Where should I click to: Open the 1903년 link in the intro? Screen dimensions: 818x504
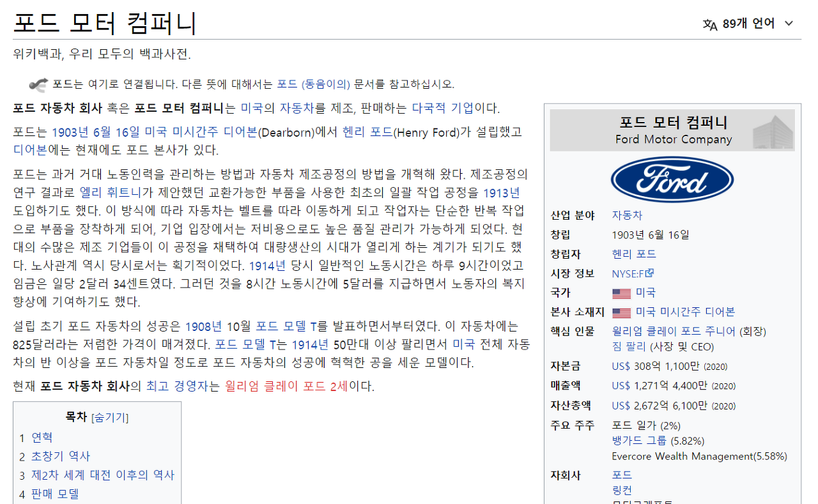pyautogui.click(x=70, y=132)
